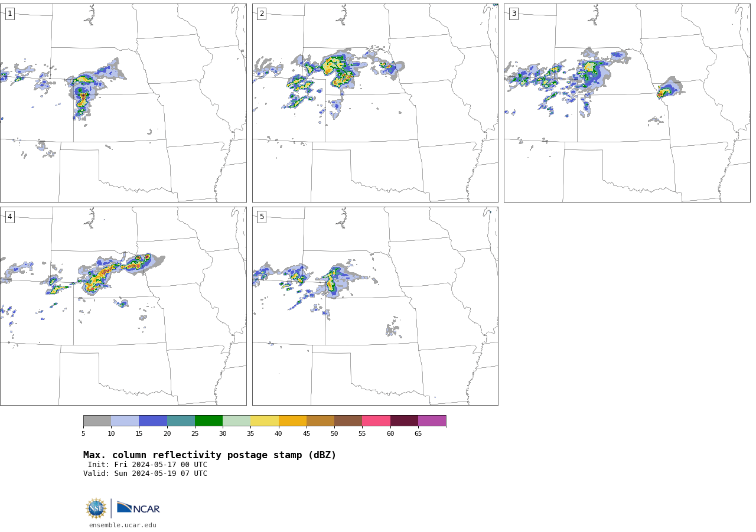The height and width of the screenshot is (532, 756).
Task: Click the maroon 60-65 dBZ swatch
Action: (x=404, y=421)
